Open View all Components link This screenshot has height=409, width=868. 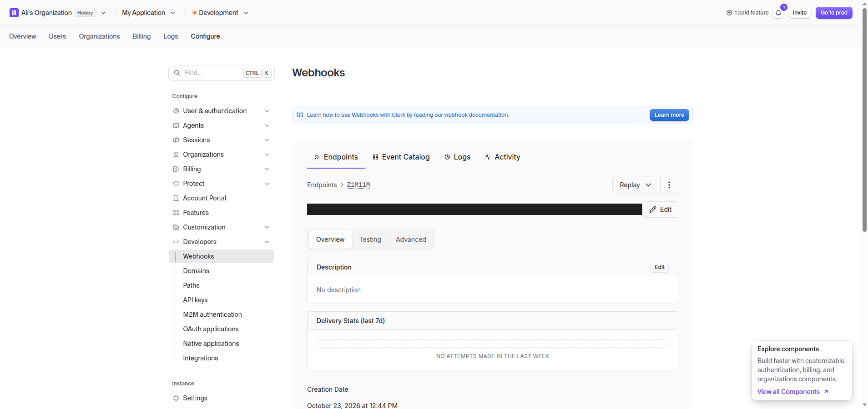tap(792, 392)
